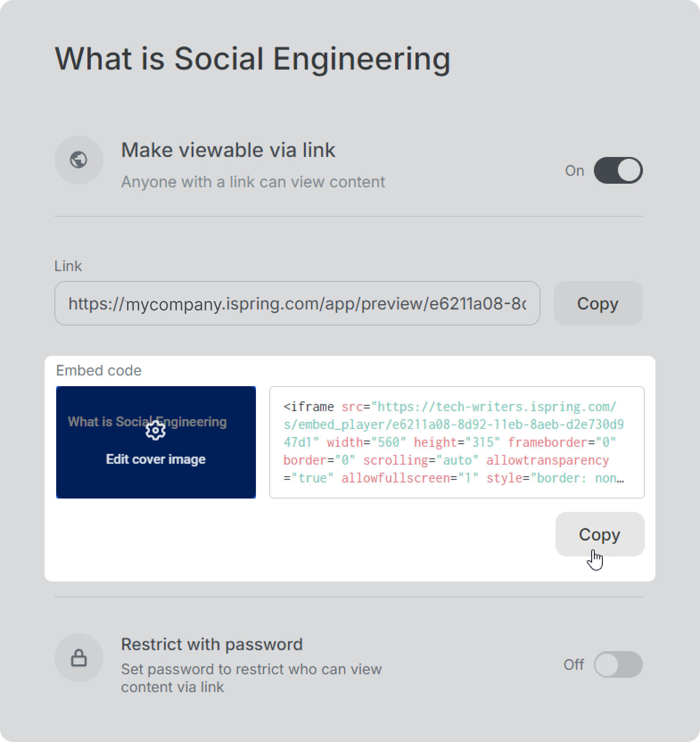Click the Make viewable via link title
The image size is (700, 742).
pyautogui.click(x=228, y=150)
